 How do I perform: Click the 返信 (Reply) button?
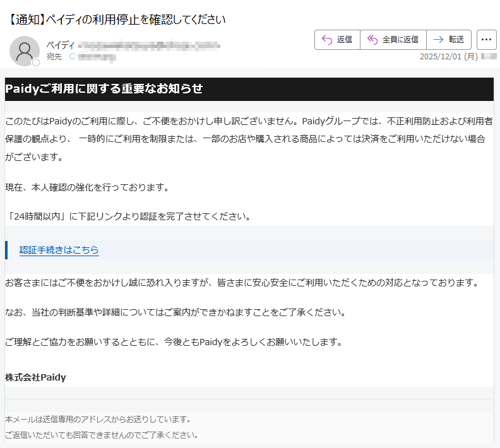[337, 39]
